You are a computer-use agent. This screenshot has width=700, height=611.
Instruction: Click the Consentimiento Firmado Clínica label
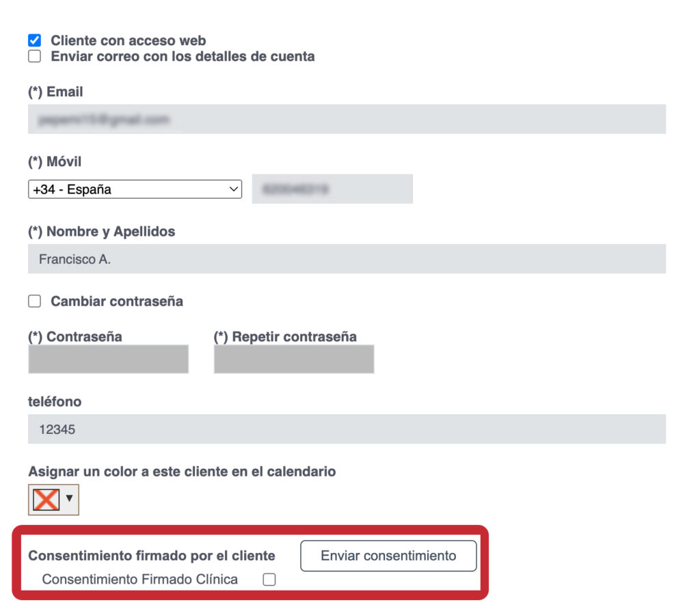pyautogui.click(x=139, y=580)
